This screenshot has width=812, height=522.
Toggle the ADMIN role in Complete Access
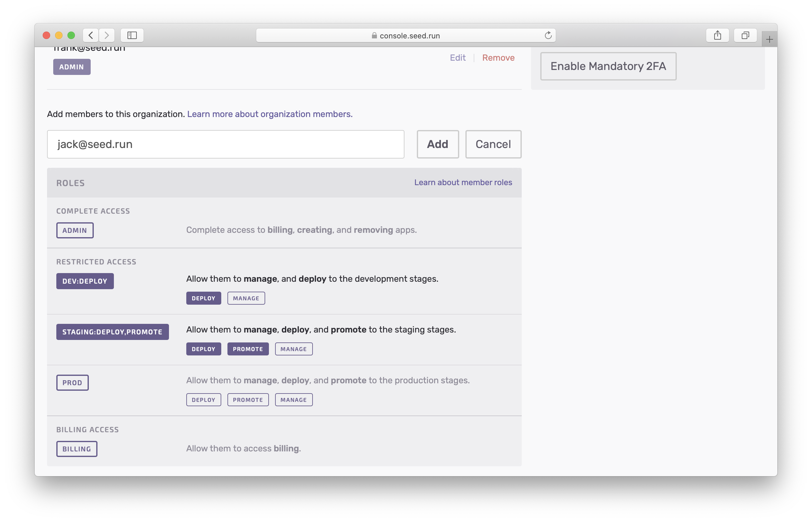tap(75, 230)
